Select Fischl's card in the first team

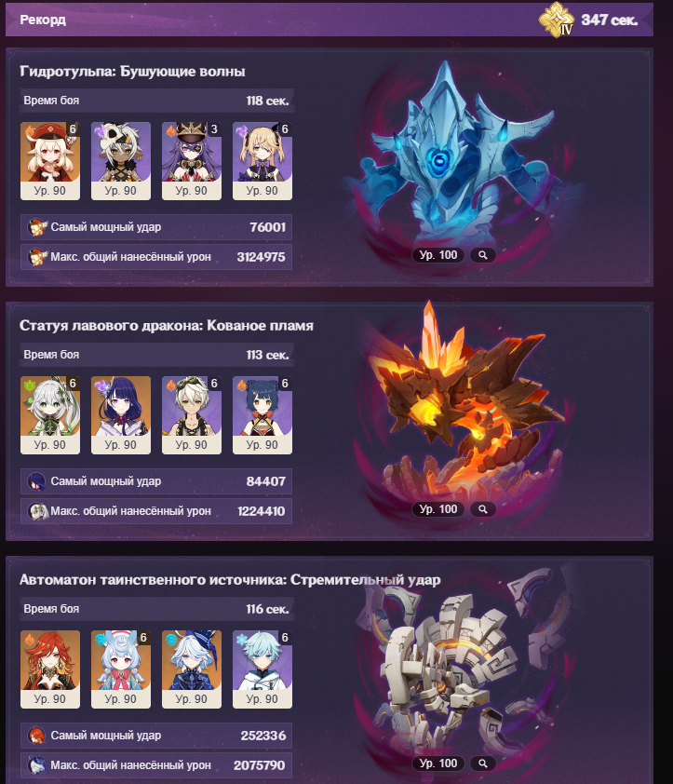coord(262,161)
